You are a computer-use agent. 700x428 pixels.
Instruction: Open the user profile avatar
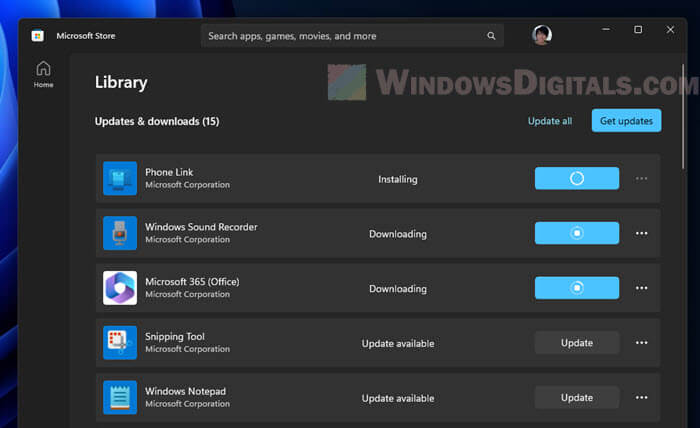point(542,35)
